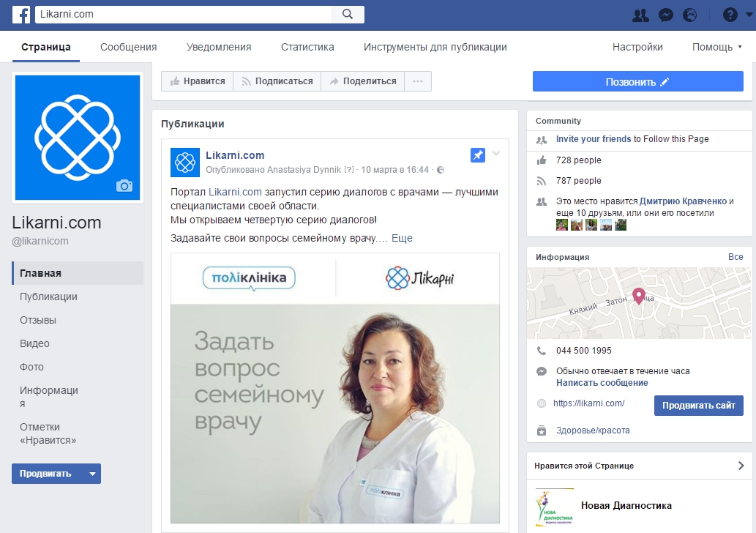Open the notifications globe icon
Screen dimensions: 756x533
[689, 15]
